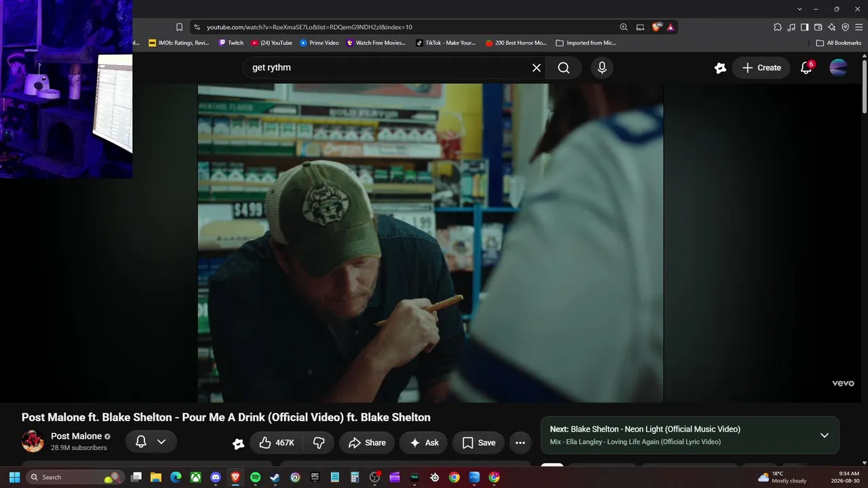
Task: Open YouTube notifications bell
Action: [x=806, y=68]
